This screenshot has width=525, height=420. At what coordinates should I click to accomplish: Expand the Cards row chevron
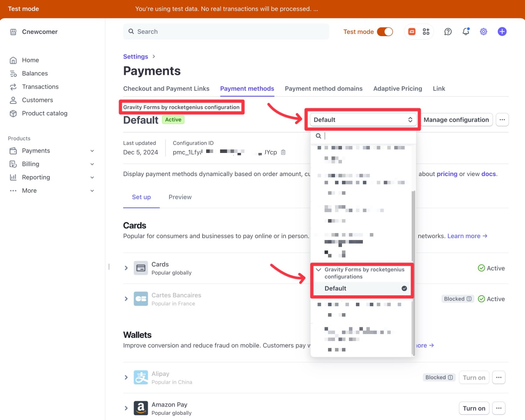pos(126,268)
